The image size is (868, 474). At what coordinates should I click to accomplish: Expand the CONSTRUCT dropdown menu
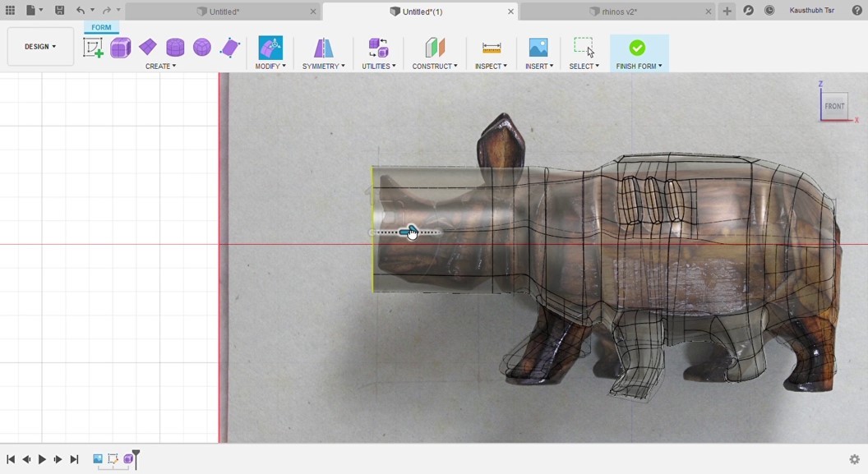pos(435,66)
